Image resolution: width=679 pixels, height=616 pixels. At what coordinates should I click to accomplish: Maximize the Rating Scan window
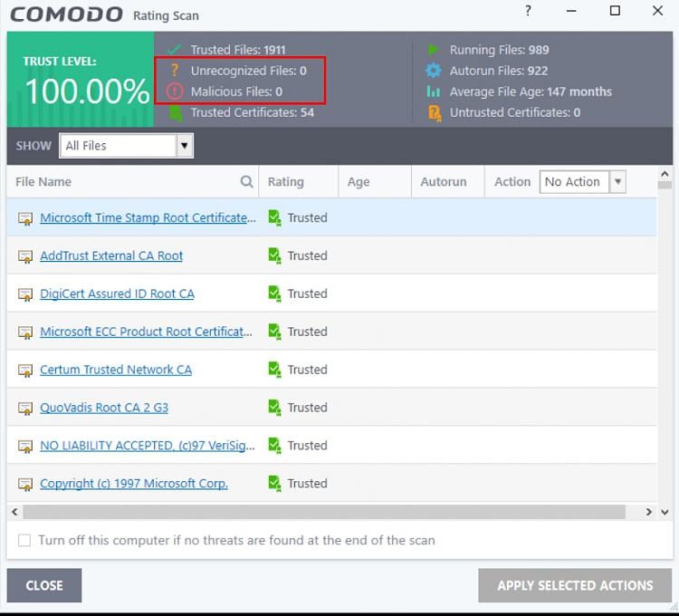coord(615,11)
